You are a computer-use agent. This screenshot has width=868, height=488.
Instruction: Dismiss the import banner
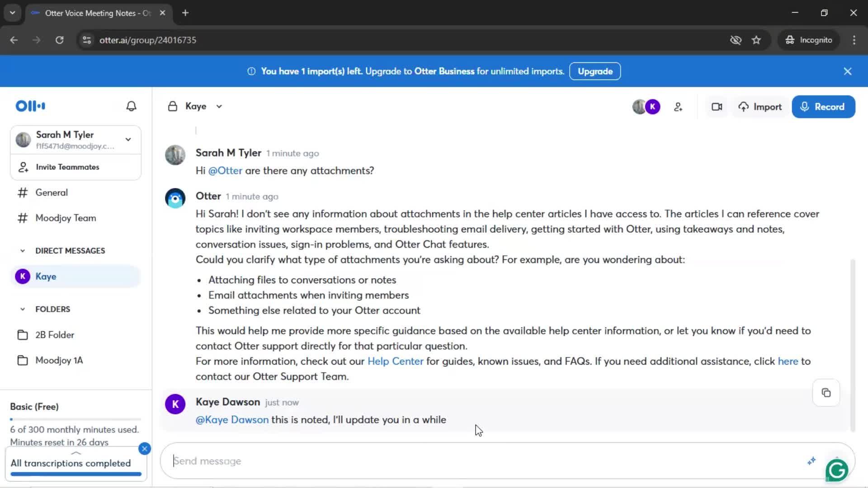click(848, 71)
